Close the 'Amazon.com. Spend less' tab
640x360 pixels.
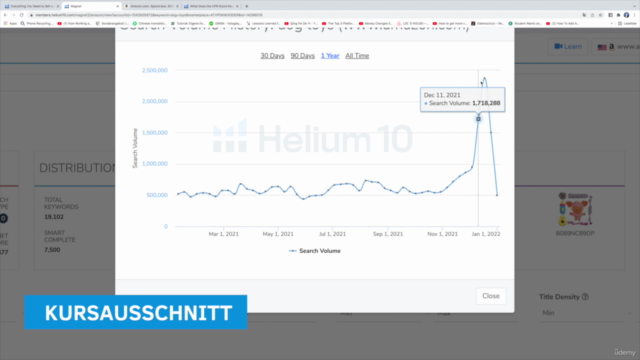click(x=177, y=6)
